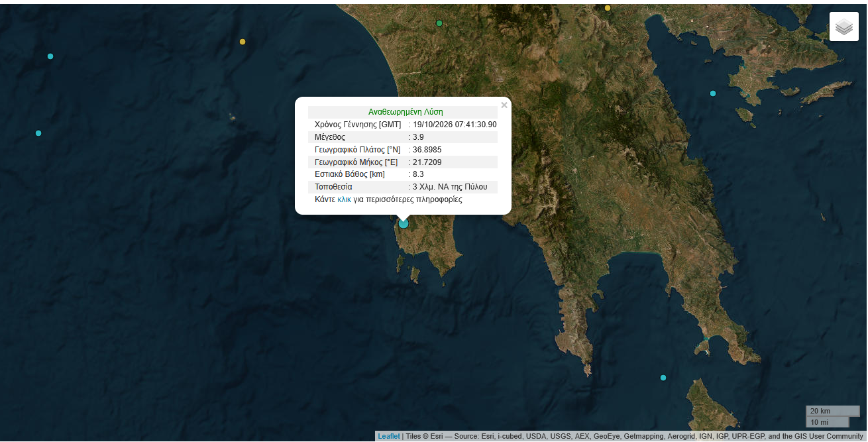Viewport: 868px width, 442px height.
Task: Click the location text "3 Χλμ. ΝΑ της Πύλου"
Action: click(450, 187)
